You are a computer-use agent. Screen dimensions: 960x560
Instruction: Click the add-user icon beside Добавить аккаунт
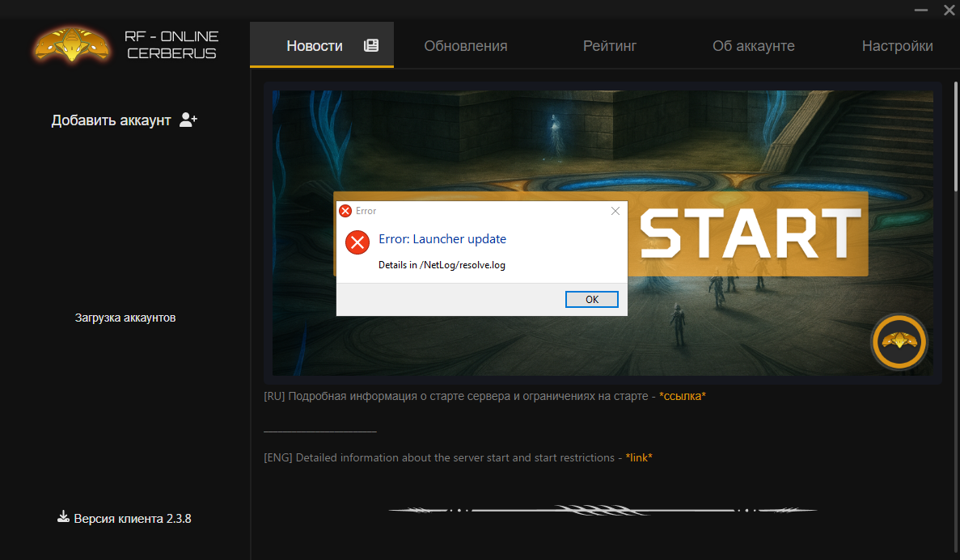coord(188,120)
